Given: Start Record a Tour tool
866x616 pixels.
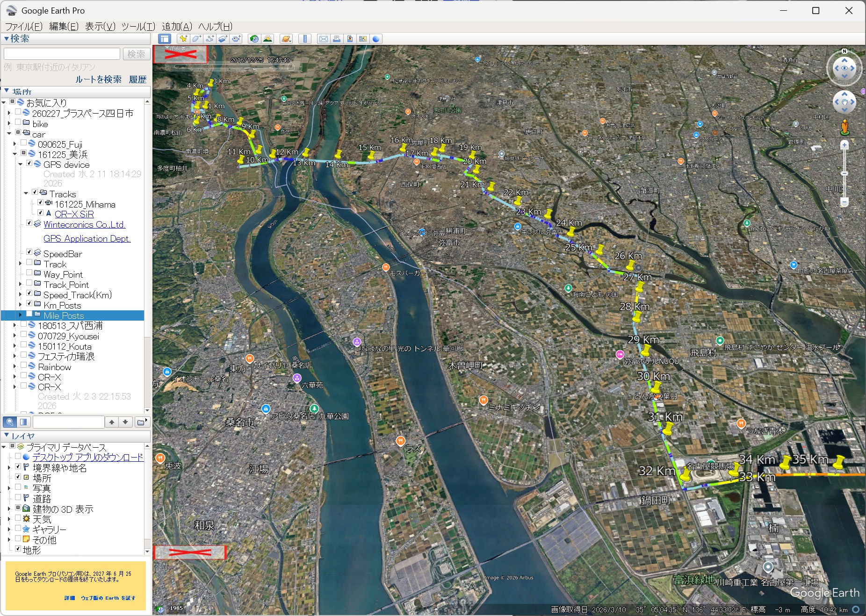Looking at the screenshot, I should click(236, 39).
